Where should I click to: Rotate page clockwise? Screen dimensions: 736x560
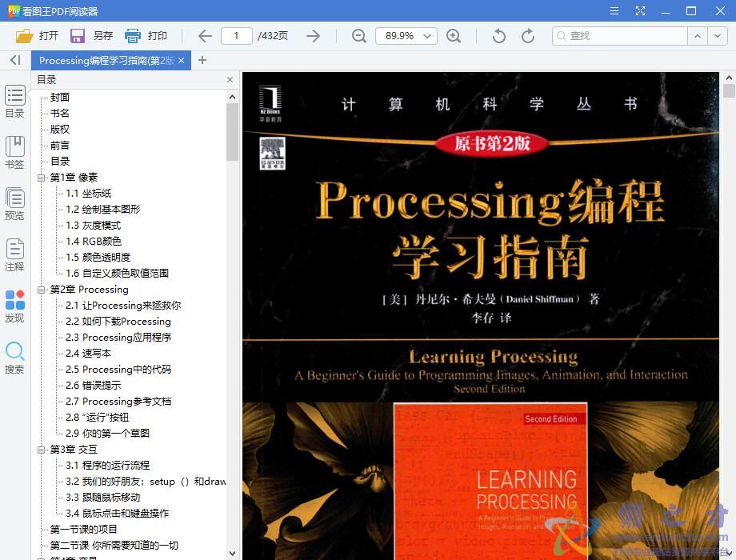click(528, 36)
